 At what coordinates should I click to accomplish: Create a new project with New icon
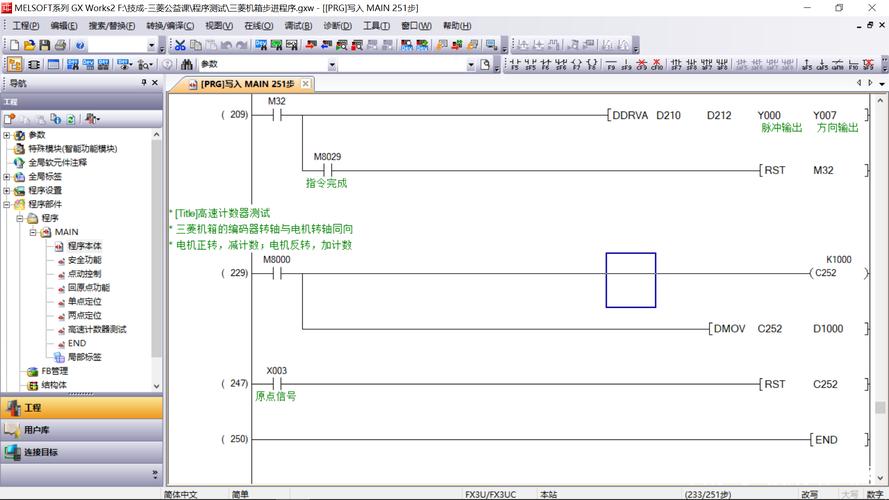tap(14, 45)
